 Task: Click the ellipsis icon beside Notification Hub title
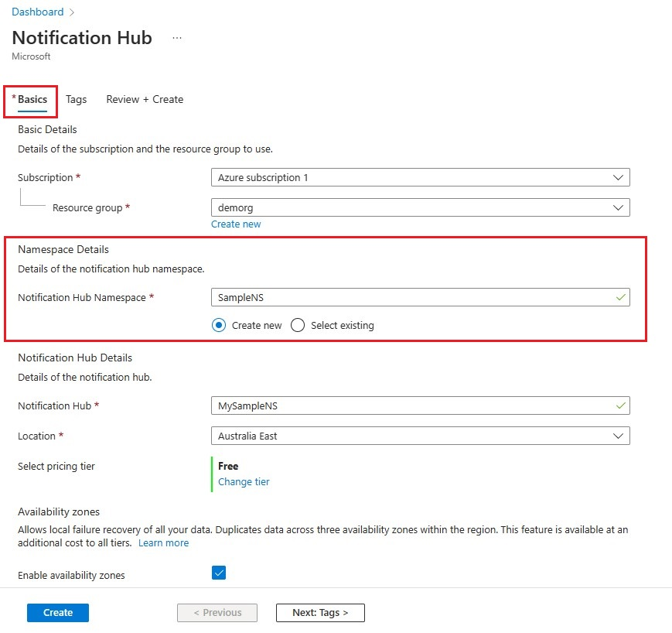pos(177,38)
